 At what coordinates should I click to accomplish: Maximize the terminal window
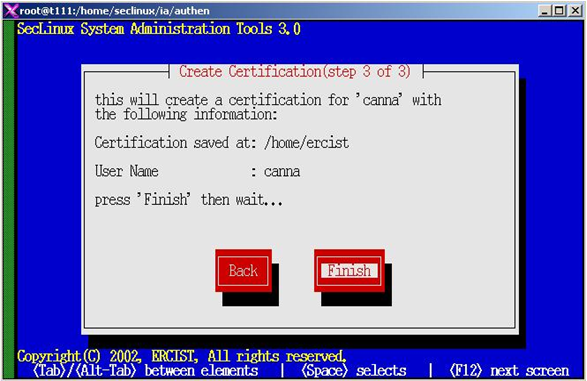click(x=559, y=10)
